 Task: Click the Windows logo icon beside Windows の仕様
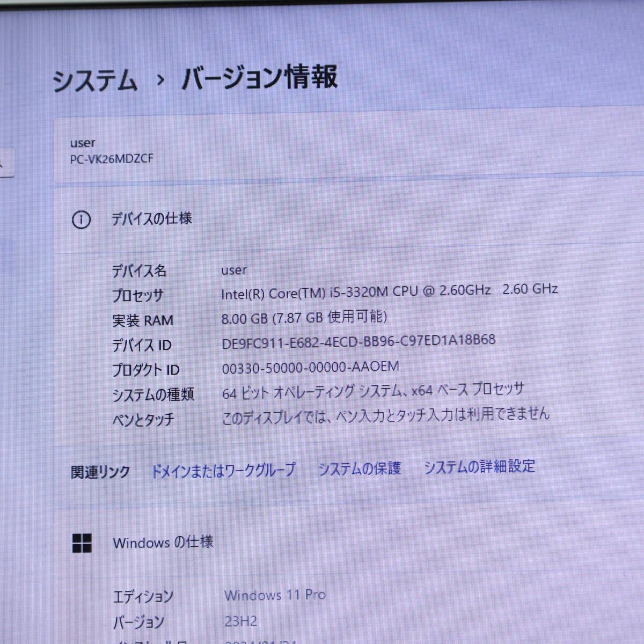(x=82, y=543)
